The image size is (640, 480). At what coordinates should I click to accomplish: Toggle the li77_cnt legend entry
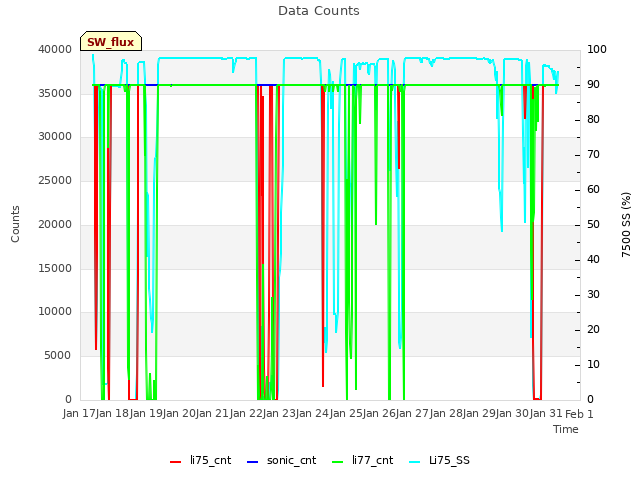pyautogui.click(x=362, y=460)
